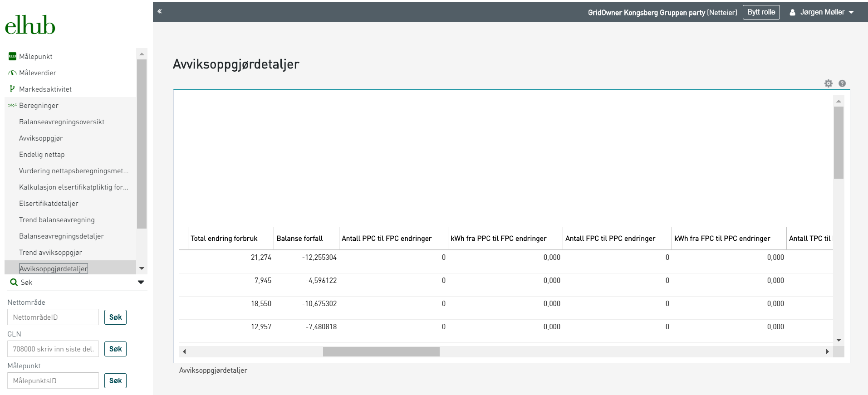Click Antall FPC til PPC endringer header
Screen dimensions: 868x395
pos(617,238)
